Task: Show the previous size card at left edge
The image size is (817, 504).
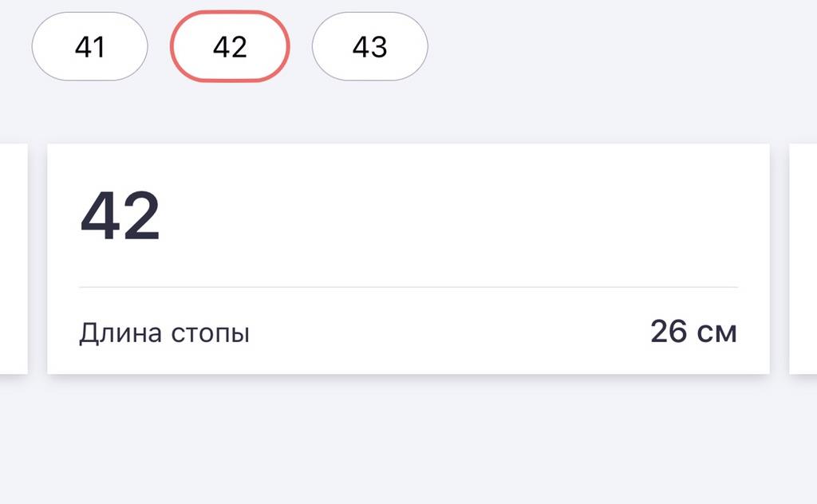Action: [x=13, y=258]
